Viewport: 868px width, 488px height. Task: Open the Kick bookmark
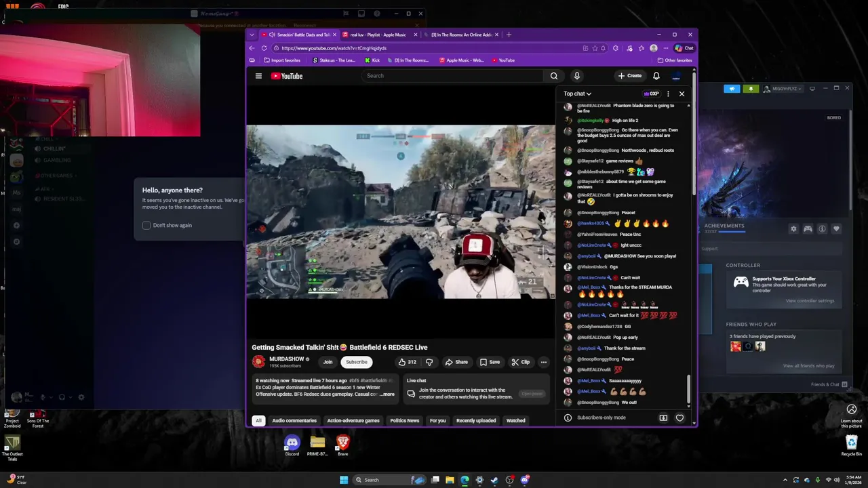372,60
